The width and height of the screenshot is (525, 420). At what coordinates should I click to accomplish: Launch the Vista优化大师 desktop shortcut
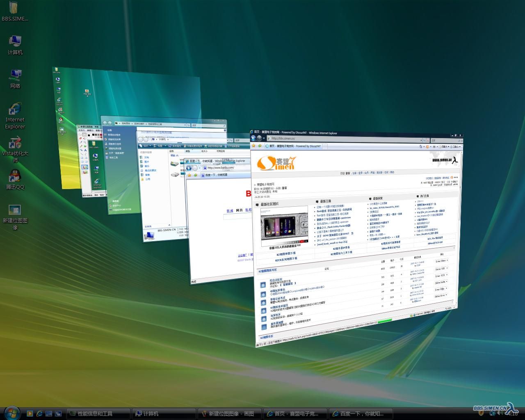point(15,149)
